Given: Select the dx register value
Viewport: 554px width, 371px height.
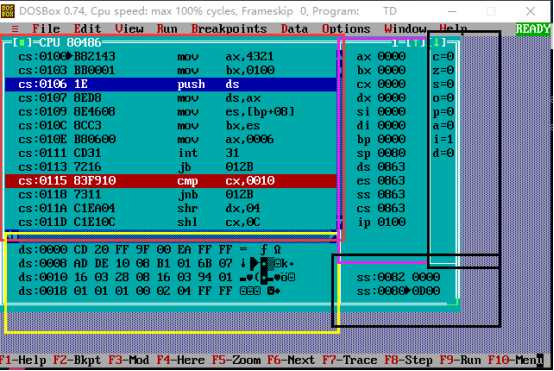Looking at the screenshot, I should point(391,98).
